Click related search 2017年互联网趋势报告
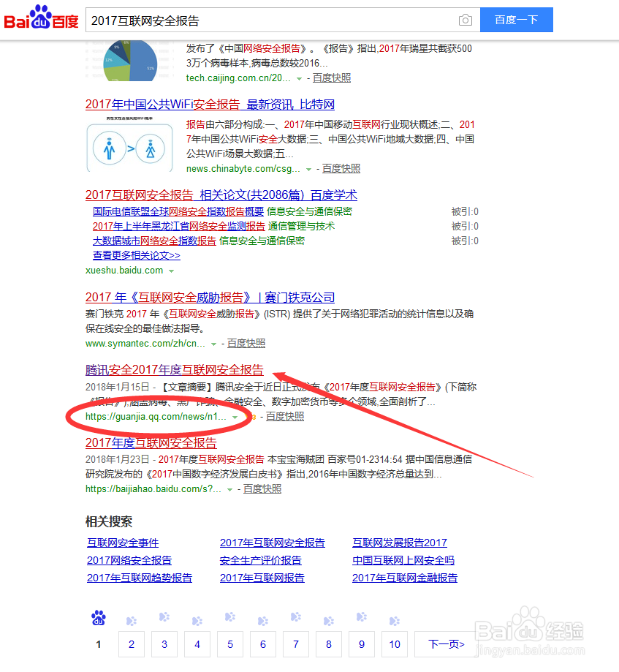Screen dimensions: 619x672 (140, 578)
